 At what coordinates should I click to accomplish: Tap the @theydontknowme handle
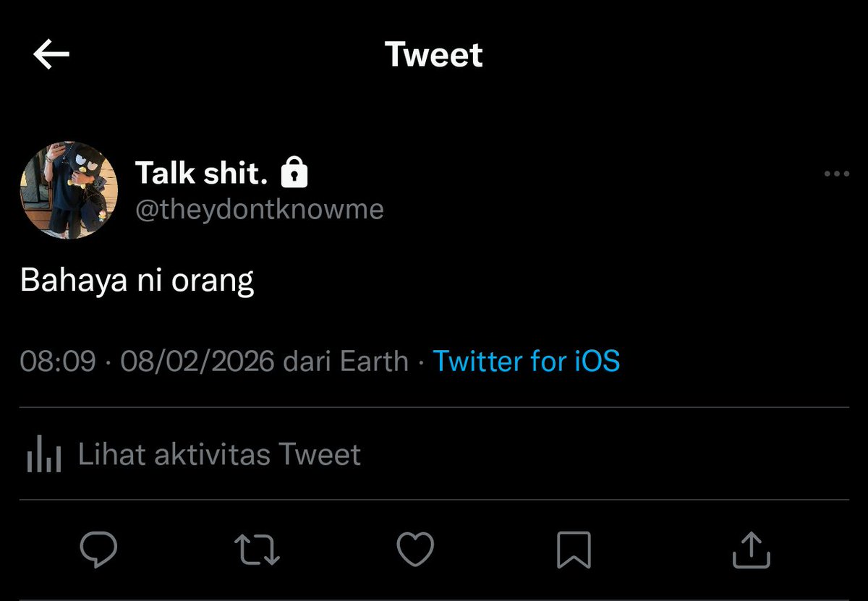pyautogui.click(x=260, y=209)
